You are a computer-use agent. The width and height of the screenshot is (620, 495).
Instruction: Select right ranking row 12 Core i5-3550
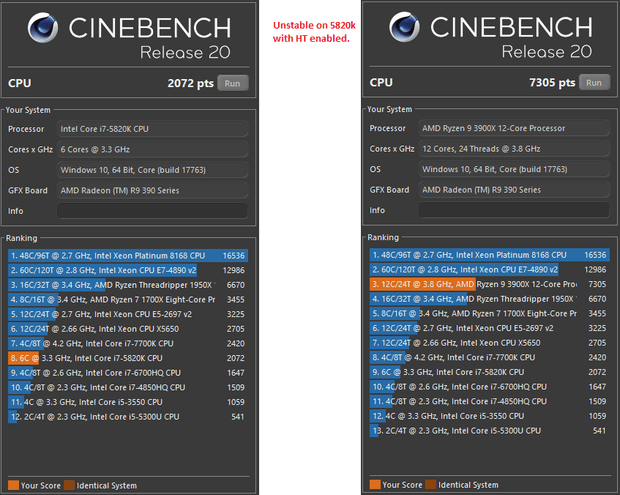(490, 416)
